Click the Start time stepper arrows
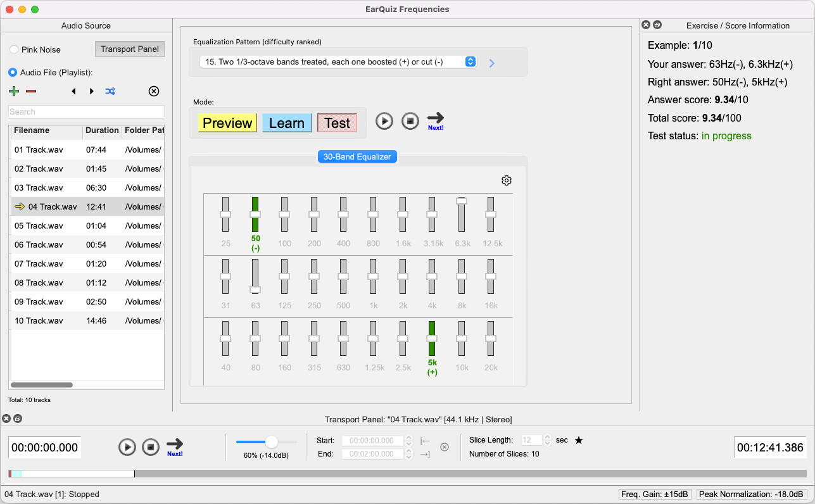Image resolution: width=815 pixels, height=504 pixels. pos(409,441)
